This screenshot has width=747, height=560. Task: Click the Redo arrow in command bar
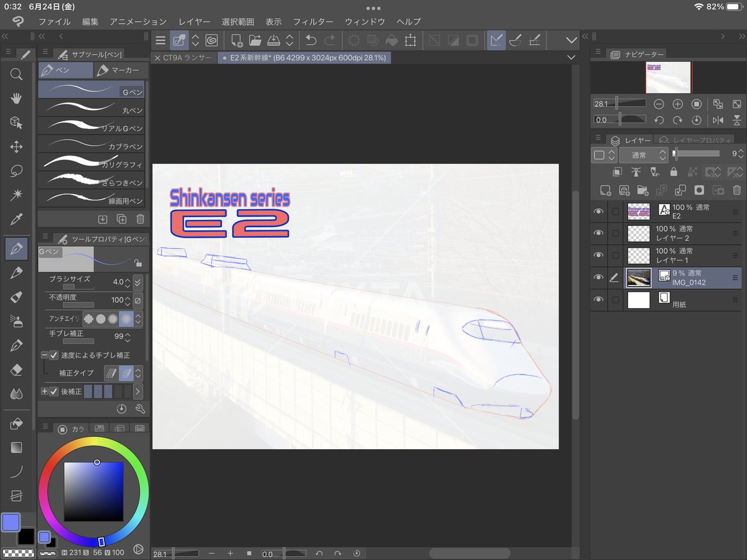(330, 40)
